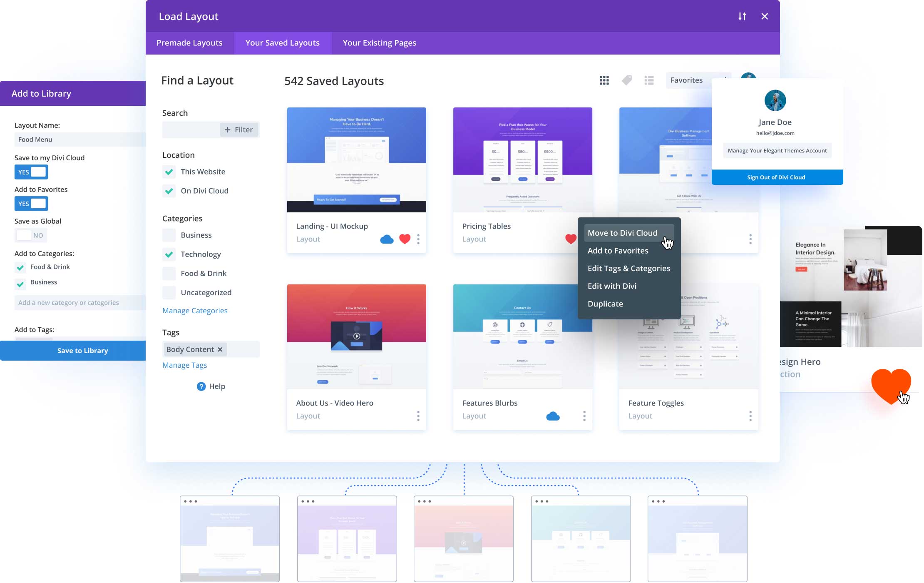
Task: Click the list view icon
Action: (648, 80)
